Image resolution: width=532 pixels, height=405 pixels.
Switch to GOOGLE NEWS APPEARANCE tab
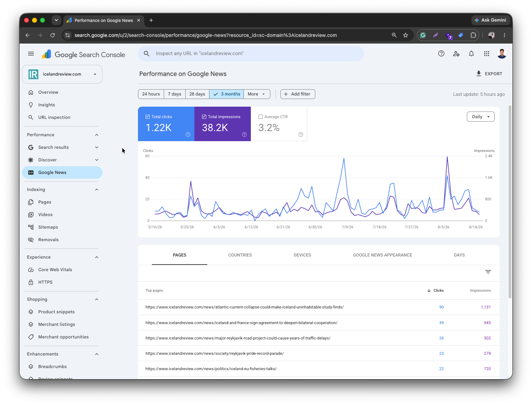coord(383,255)
